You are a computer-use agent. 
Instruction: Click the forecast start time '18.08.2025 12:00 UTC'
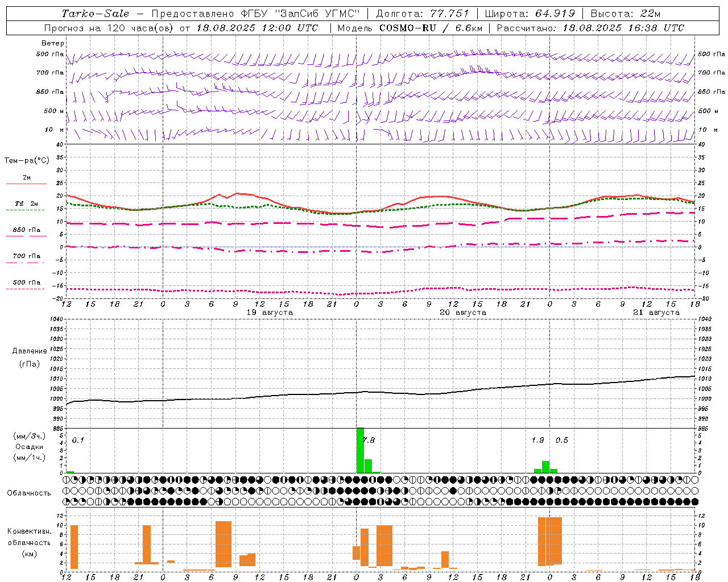click(257, 28)
